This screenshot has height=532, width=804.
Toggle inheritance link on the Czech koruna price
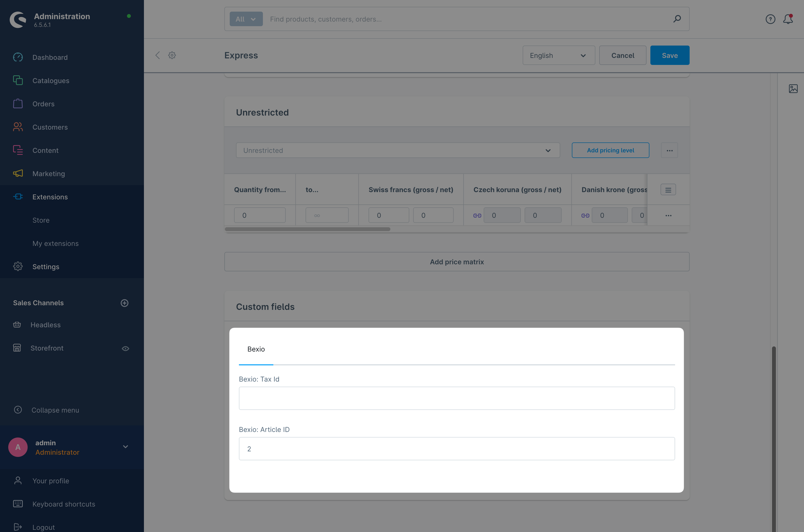(477, 215)
